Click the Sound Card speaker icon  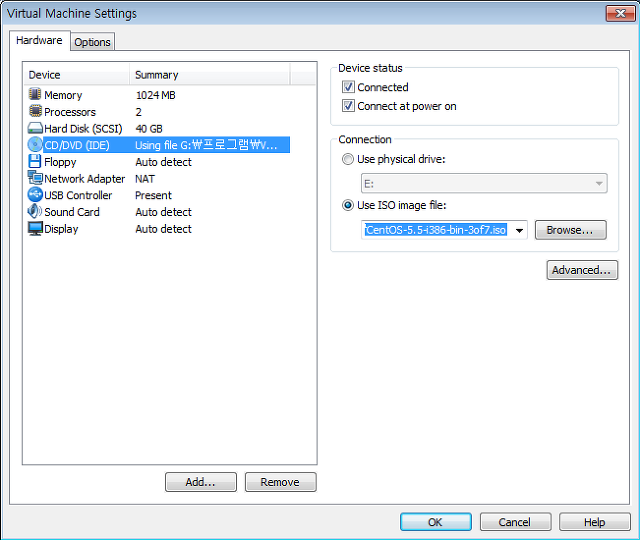click(x=35, y=211)
